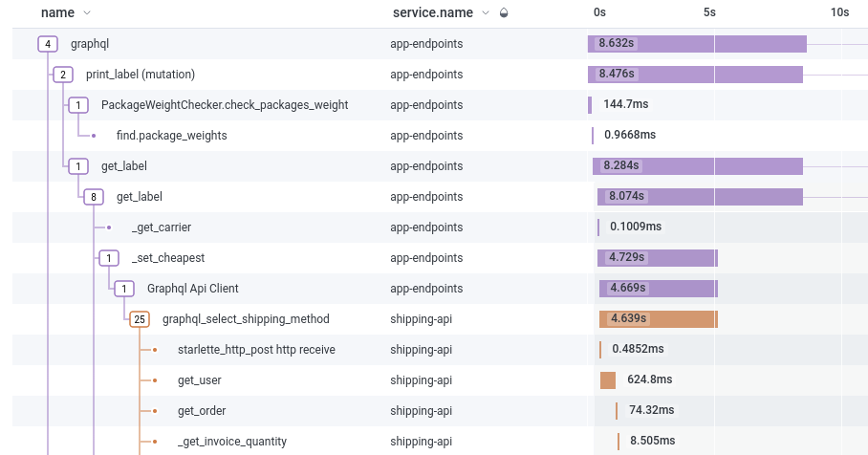This screenshot has height=455, width=868.
Task: Select the starlette_http_post http receive span
Action: (x=256, y=349)
